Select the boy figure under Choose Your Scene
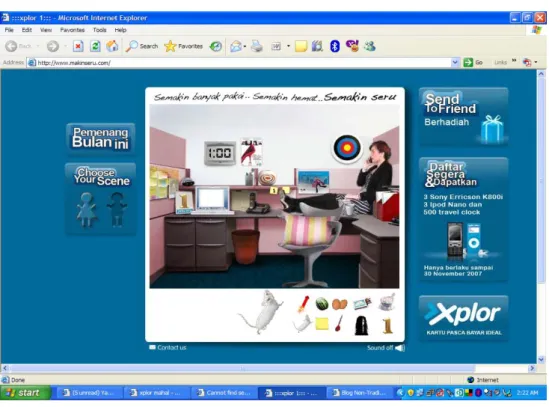 (117, 209)
